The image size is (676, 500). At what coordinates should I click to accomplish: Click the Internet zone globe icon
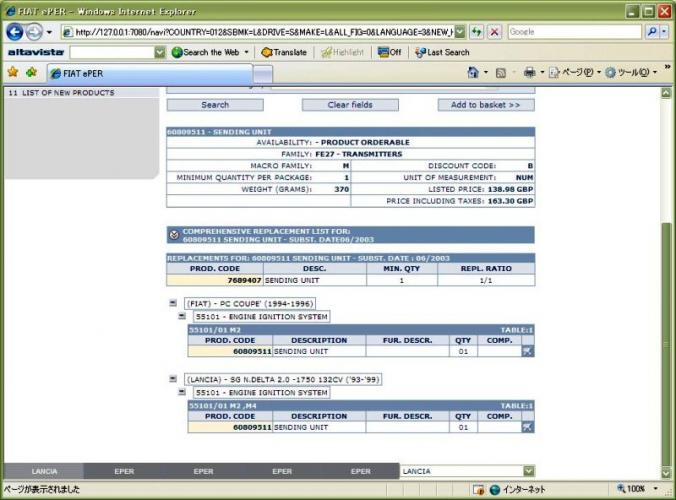coord(495,489)
